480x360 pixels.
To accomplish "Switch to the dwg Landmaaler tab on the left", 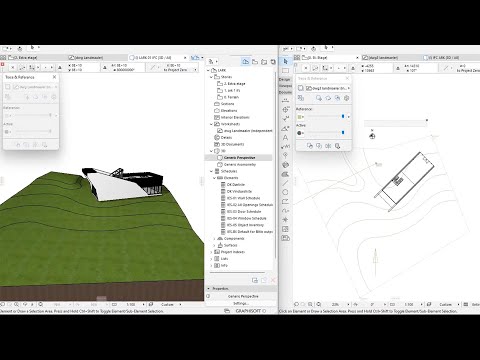I will pos(86,58).
